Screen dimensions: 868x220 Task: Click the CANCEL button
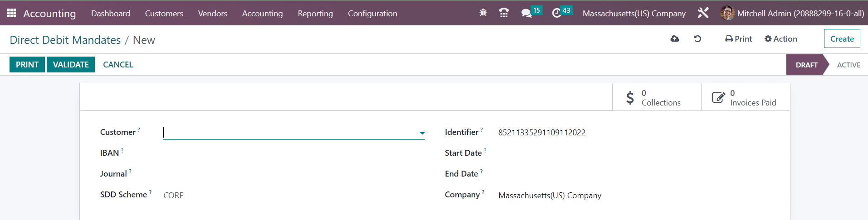[x=118, y=65]
